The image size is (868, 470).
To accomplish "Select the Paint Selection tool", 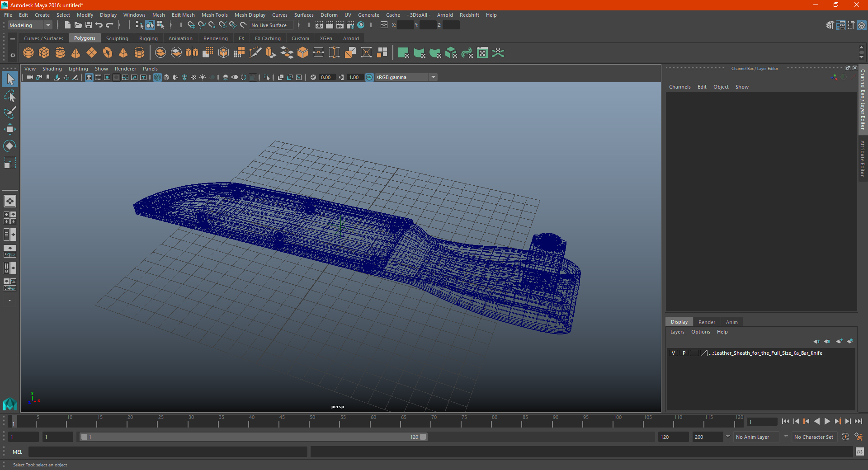I will [x=10, y=113].
